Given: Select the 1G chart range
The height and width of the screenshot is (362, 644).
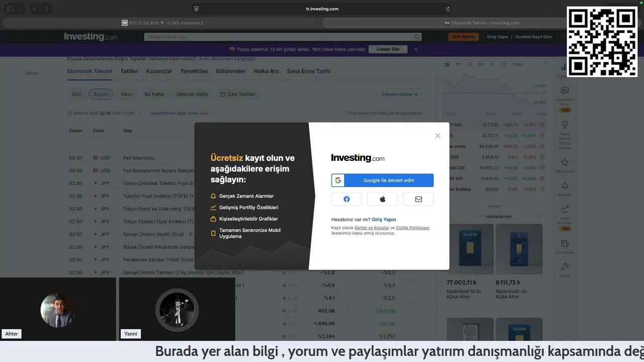Looking at the screenshot, I should pyautogui.click(x=447, y=64).
